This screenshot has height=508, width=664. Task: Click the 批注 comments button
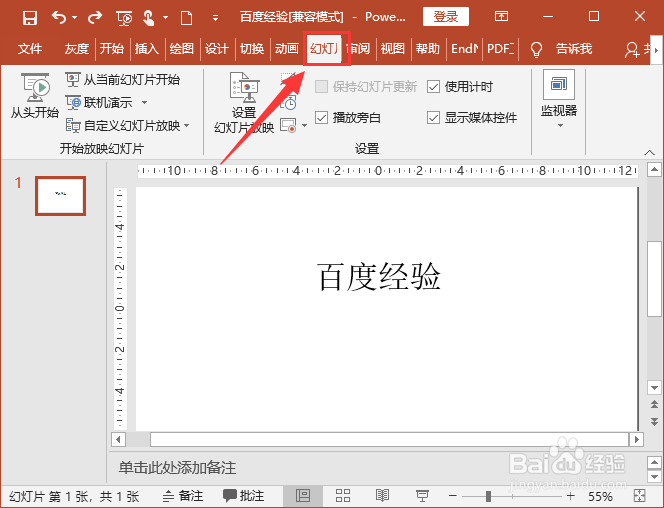point(243,496)
